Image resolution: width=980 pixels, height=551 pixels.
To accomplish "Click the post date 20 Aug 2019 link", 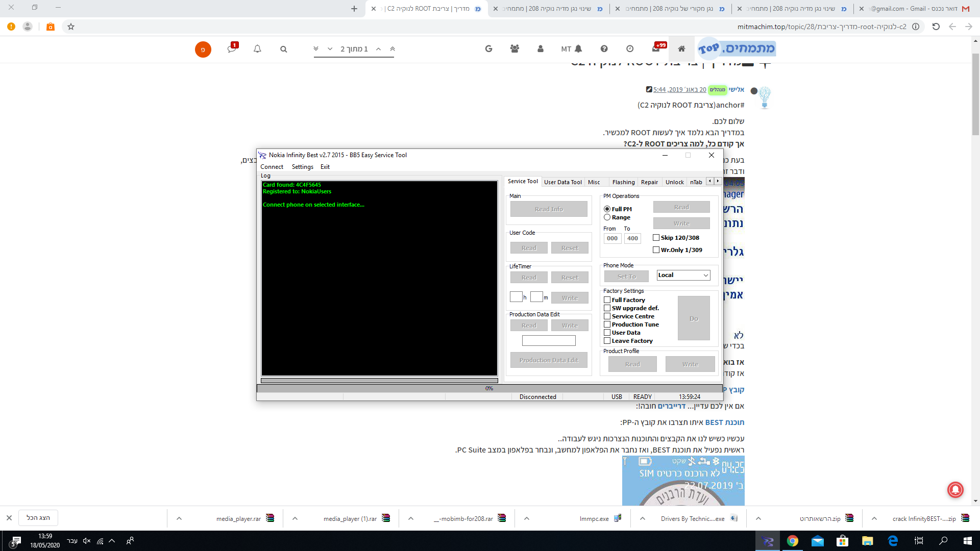I will [x=680, y=89].
